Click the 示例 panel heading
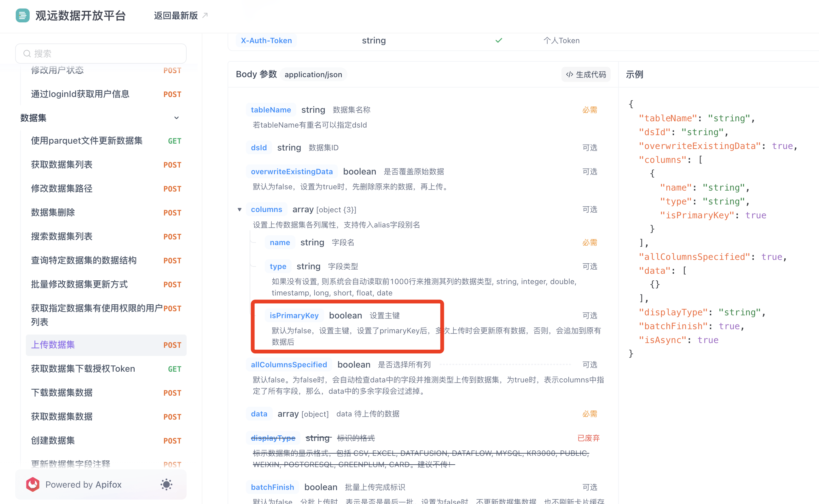The image size is (819, 504). [634, 74]
